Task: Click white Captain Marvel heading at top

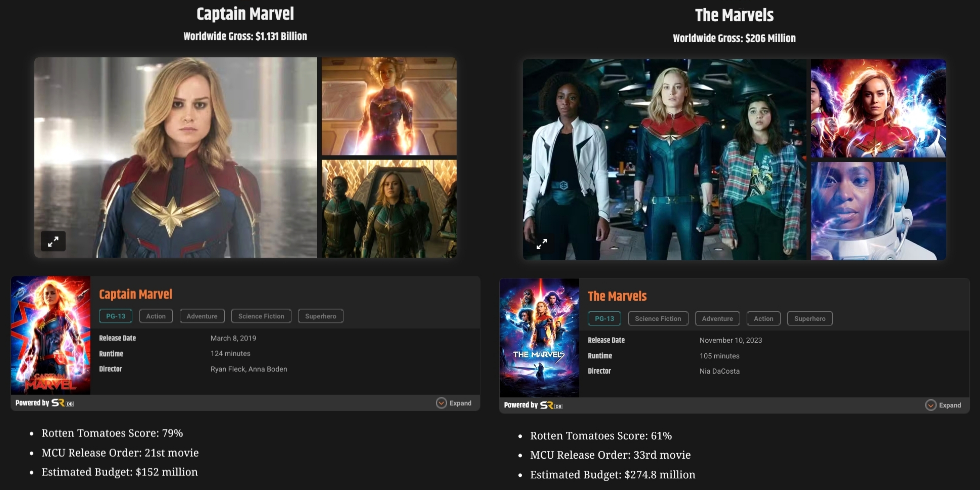Action: tap(245, 14)
